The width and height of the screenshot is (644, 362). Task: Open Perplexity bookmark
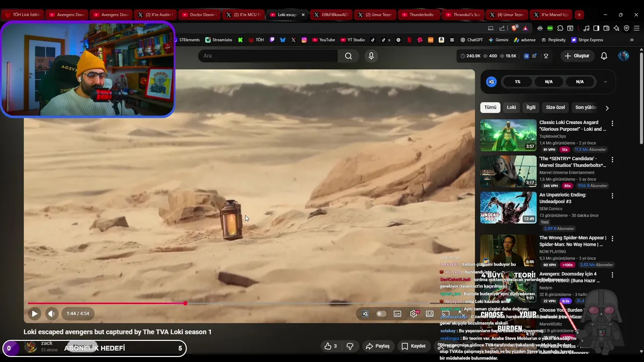pyautogui.click(x=553, y=40)
